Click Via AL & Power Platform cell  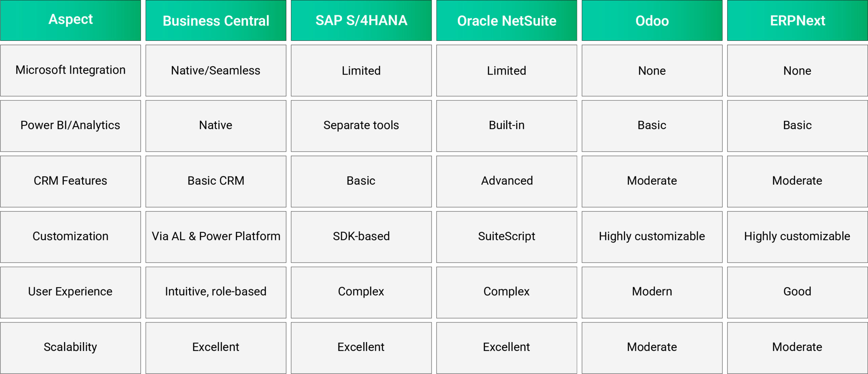216,236
